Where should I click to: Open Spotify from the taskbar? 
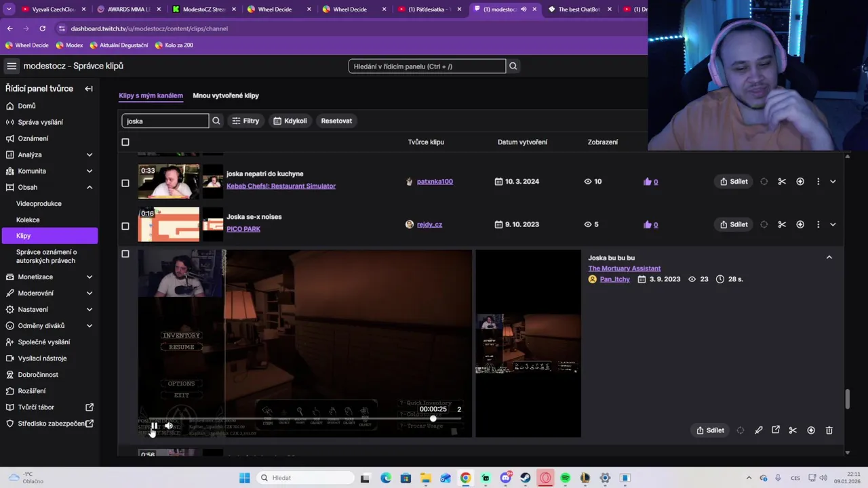tap(566, 478)
